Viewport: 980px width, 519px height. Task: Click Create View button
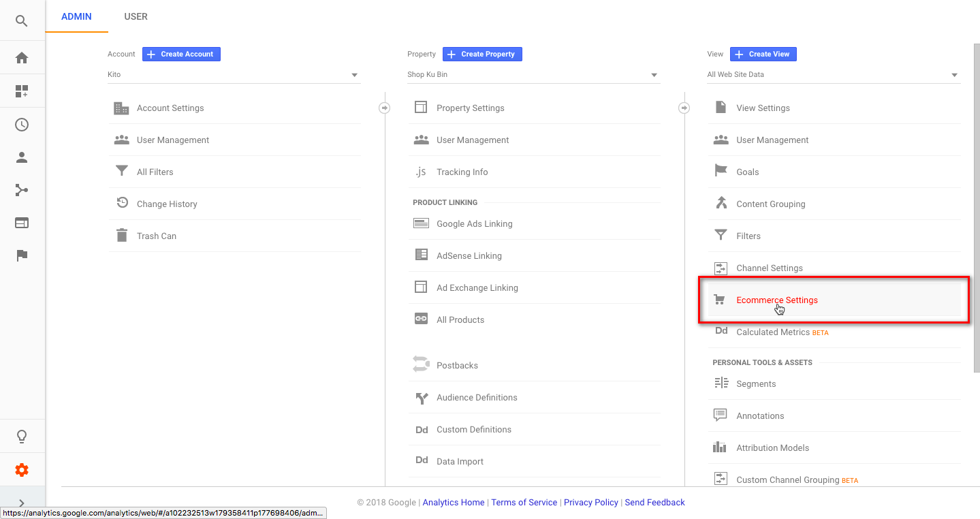(x=763, y=54)
